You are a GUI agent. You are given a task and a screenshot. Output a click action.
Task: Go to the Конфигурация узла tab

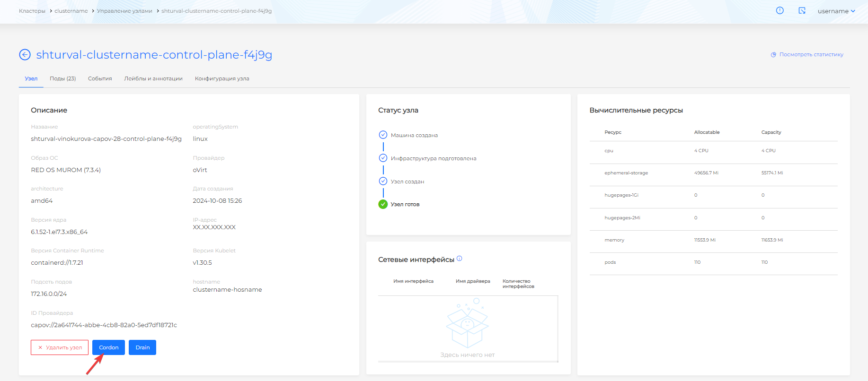click(222, 78)
